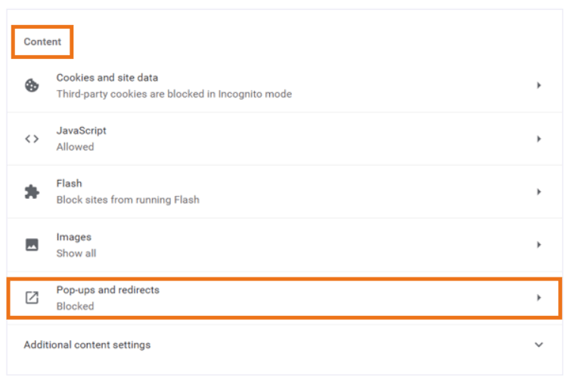
Task: Open Pop-ups and redirects arrow
Action: (x=539, y=298)
